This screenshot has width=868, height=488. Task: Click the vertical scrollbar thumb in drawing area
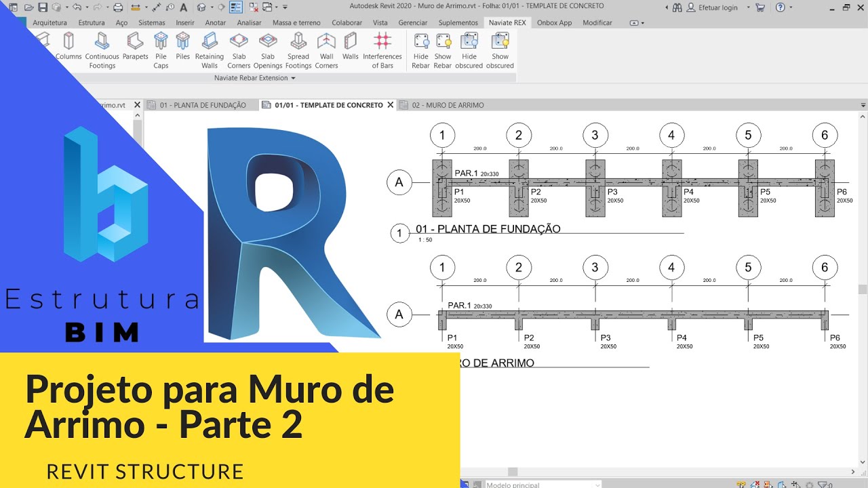863,289
